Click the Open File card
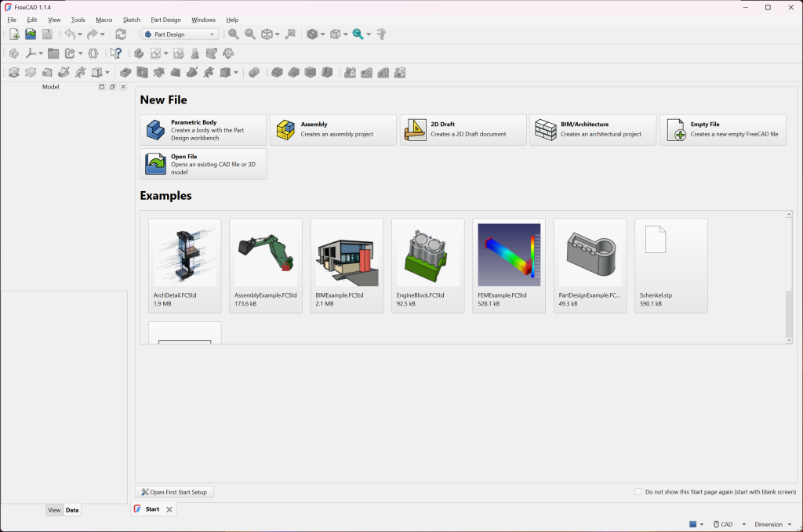 (203, 165)
